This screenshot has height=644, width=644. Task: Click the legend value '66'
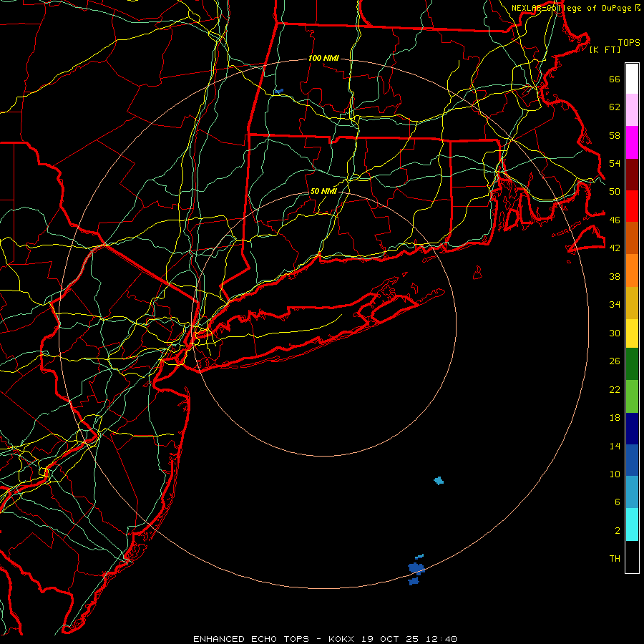[615, 79]
